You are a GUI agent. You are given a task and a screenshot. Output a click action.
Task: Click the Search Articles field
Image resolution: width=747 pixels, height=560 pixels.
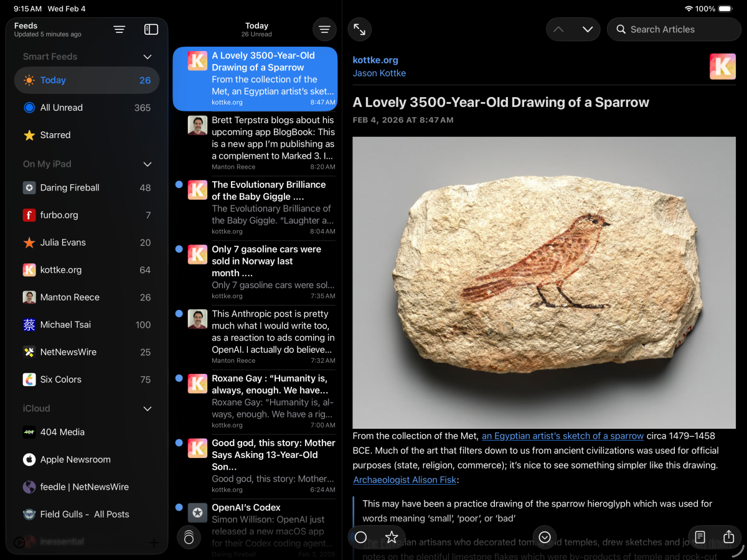tap(674, 29)
